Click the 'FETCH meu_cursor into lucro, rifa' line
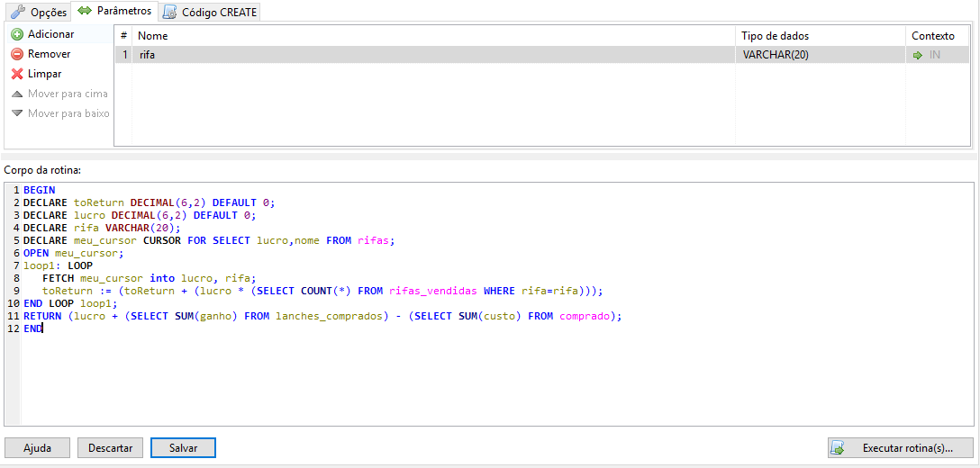Viewport: 980px width, 468px height. tap(150, 278)
